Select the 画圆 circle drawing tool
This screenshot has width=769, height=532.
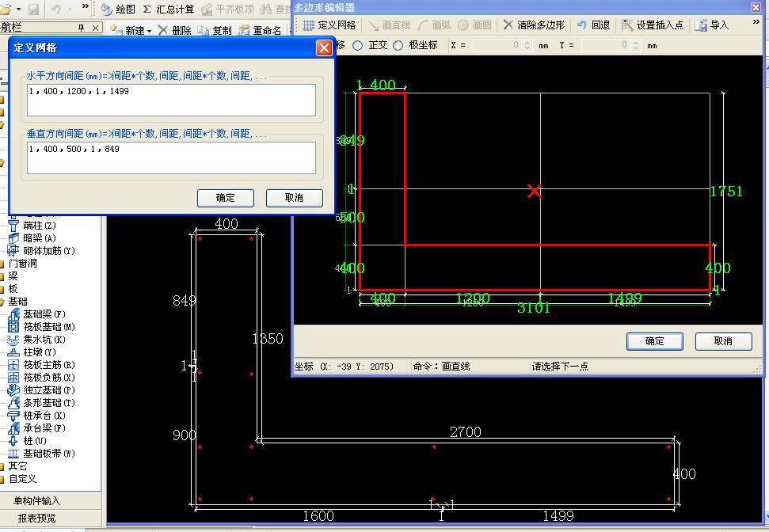click(x=474, y=25)
